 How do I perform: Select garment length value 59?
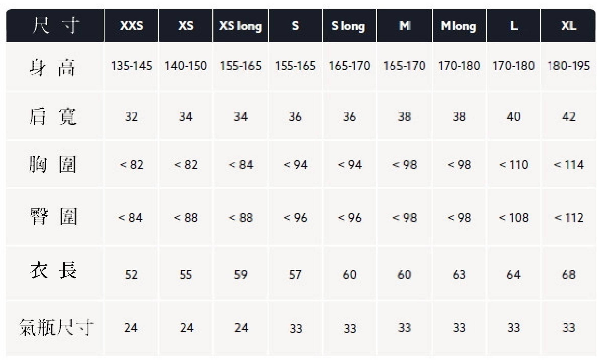coord(241,275)
